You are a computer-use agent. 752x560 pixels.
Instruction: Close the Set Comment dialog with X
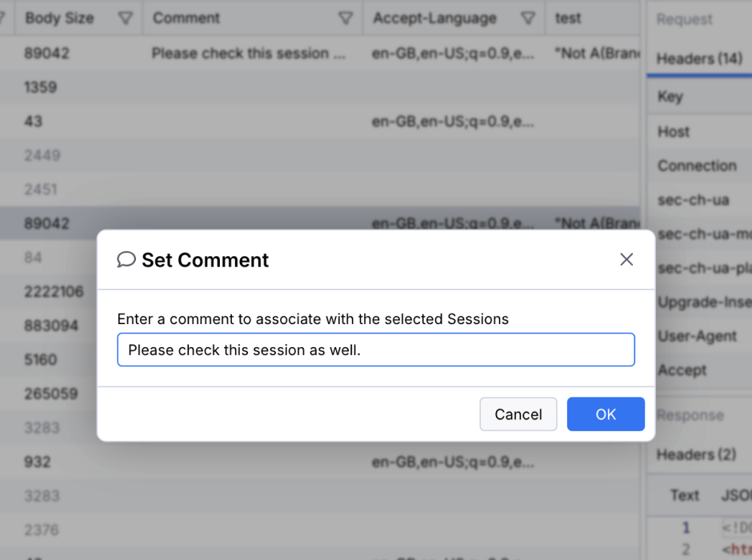[x=626, y=259]
